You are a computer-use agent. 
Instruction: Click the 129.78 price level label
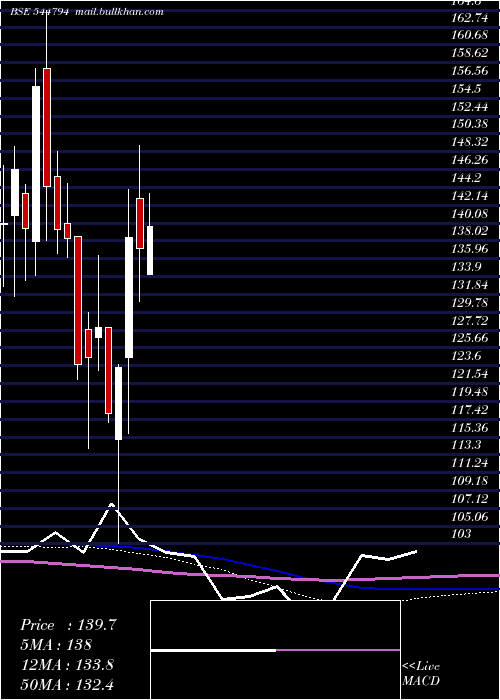(470, 303)
